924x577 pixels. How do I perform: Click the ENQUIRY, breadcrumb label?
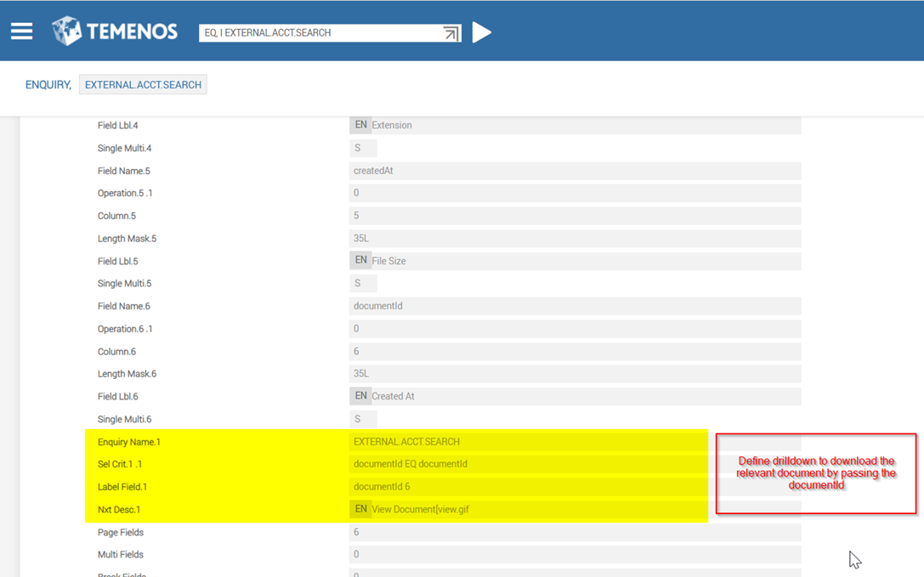click(48, 85)
